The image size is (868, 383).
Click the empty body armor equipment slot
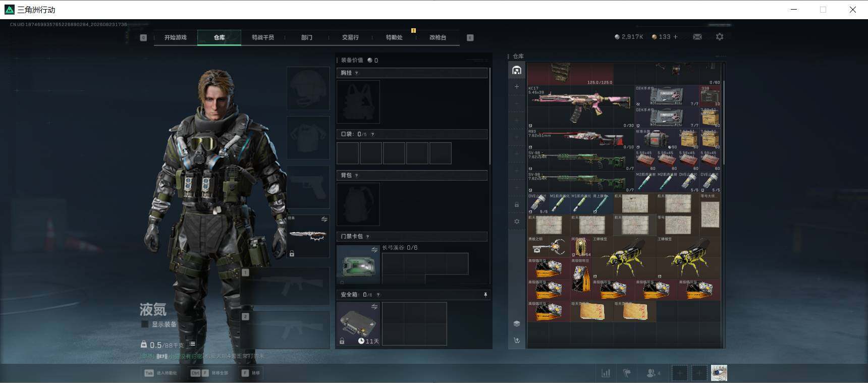pyautogui.click(x=308, y=138)
